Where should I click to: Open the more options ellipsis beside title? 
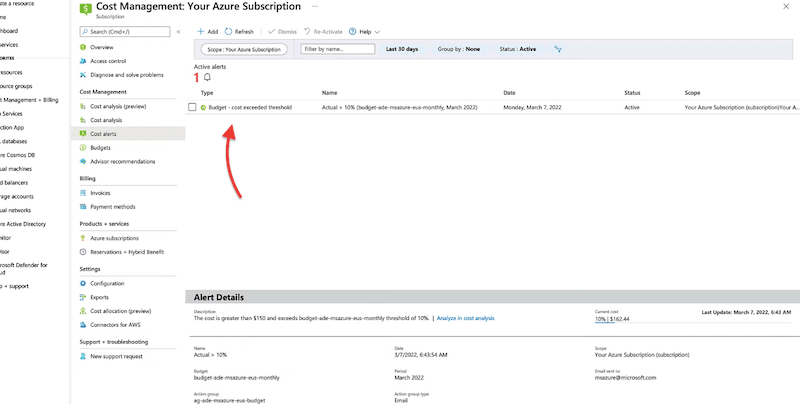(x=315, y=7)
